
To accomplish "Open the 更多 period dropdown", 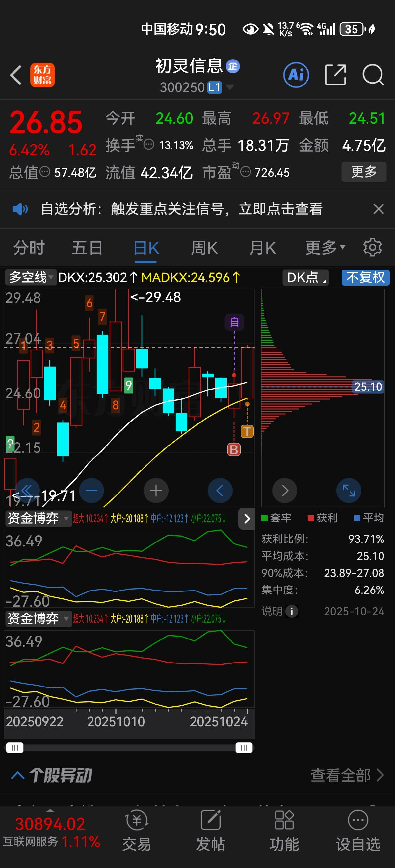I will pos(325,248).
